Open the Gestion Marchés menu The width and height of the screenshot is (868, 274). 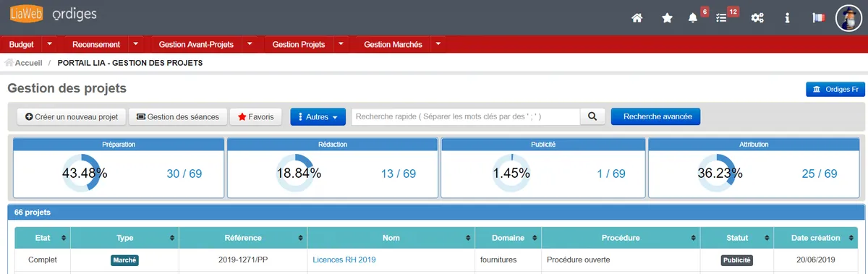tap(393, 44)
